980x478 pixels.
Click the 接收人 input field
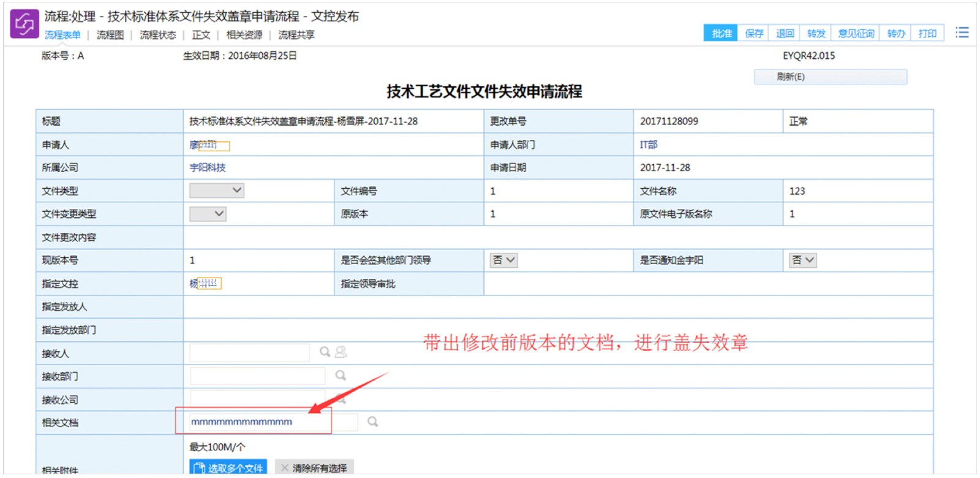coord(249,352)
